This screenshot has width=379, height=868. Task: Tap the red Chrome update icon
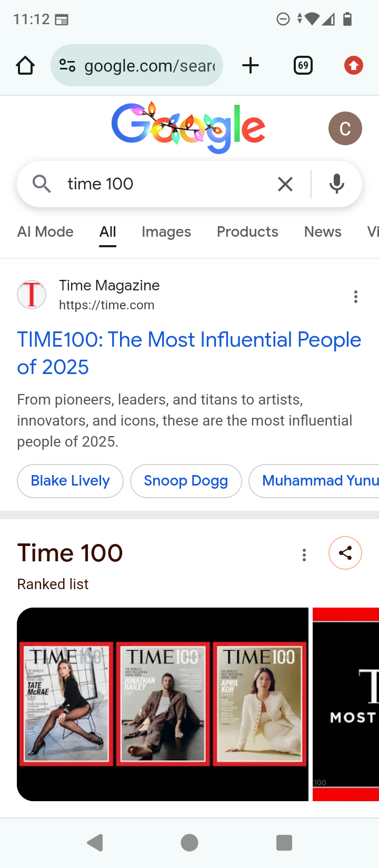click(354, 66)
